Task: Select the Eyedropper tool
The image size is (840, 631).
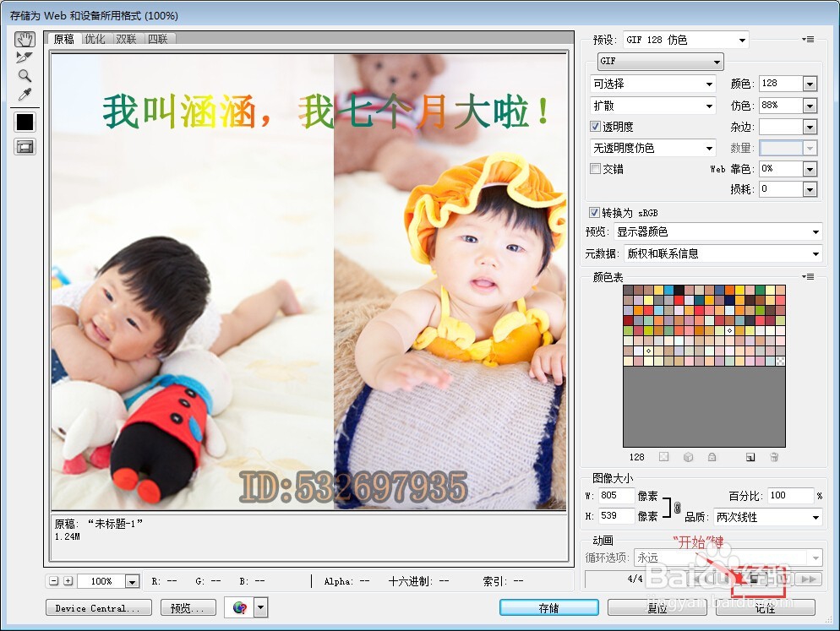Action: coord(24,95)
